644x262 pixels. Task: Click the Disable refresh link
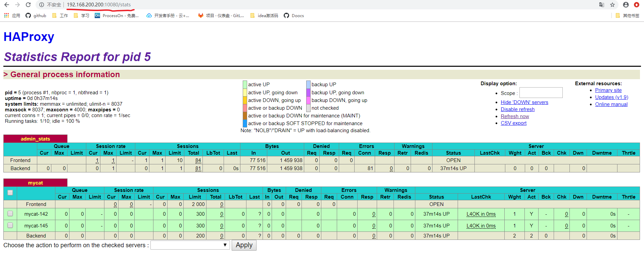pos(518,109)
